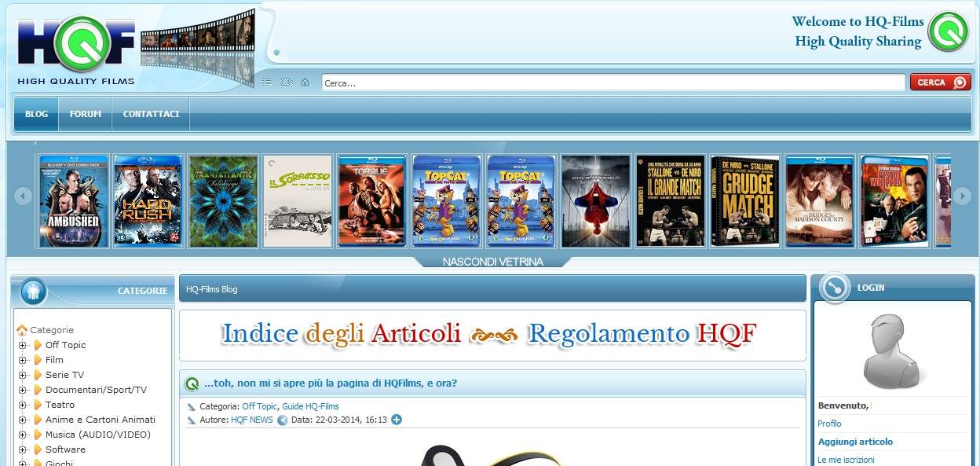Image resolution: width=980 pixels, height=466 pixels.
Task: Click the orange home icon beside Categorie
Action: (x=22, y=330)
